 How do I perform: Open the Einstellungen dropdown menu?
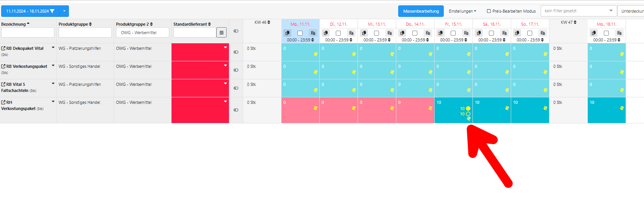[463, 11]
